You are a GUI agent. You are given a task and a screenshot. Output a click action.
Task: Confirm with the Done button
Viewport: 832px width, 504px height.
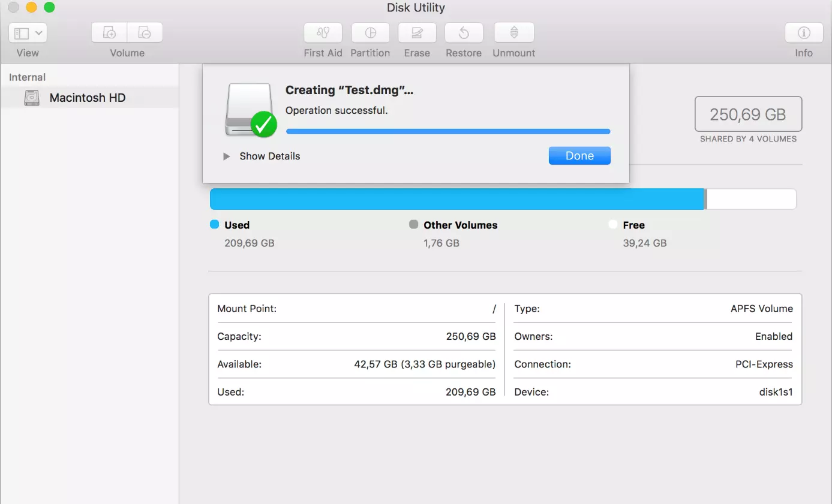click(x=579, y=156)
